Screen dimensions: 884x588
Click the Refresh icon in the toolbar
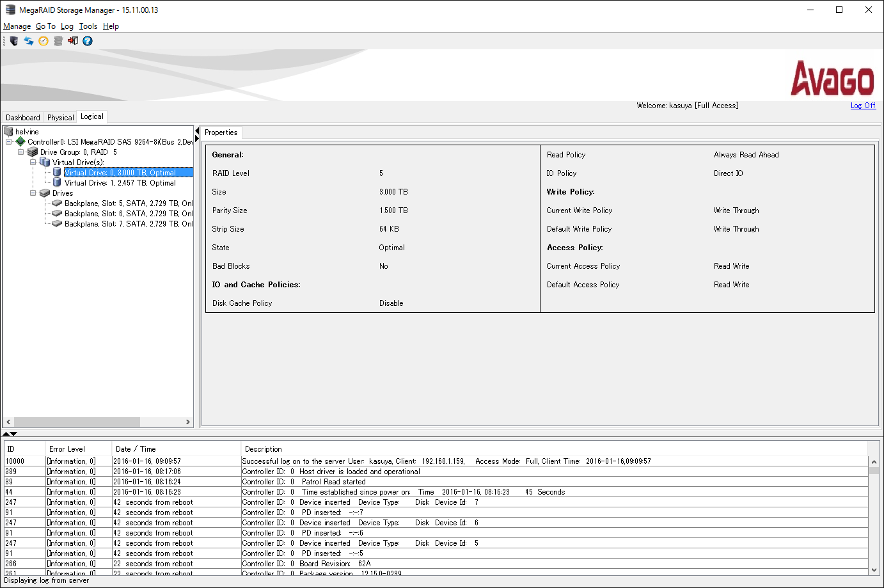click(29, 41)
